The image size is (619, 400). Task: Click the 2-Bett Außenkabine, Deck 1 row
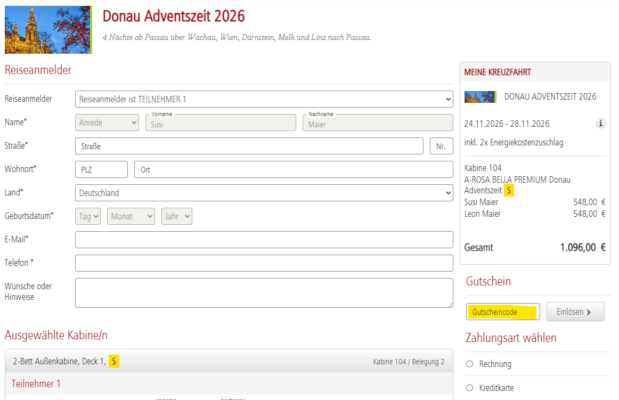(229, 361)
